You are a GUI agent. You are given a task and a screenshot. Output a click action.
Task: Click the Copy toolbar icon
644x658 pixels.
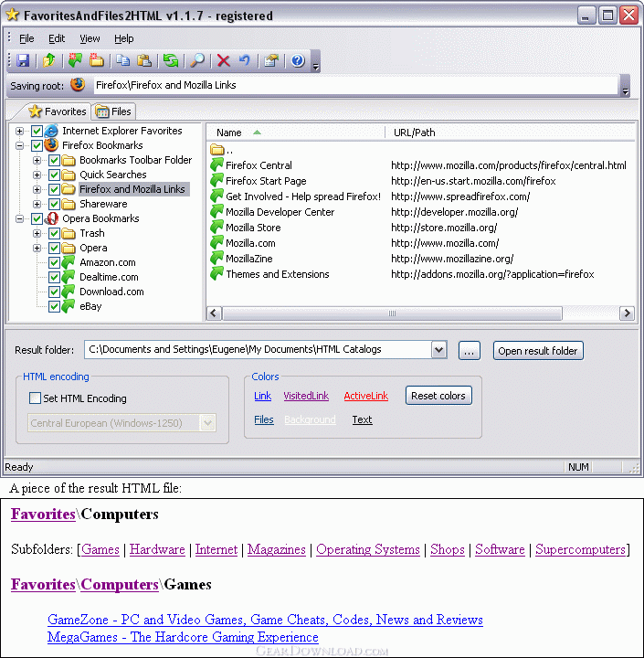[122, 60]
